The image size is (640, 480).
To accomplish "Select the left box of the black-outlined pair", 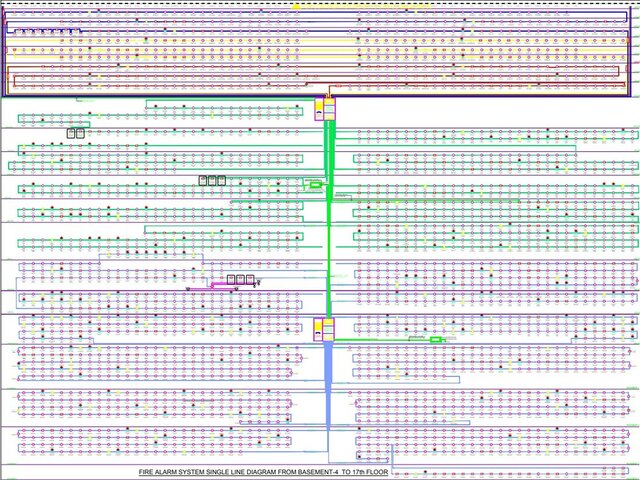I will coord(71,133).
